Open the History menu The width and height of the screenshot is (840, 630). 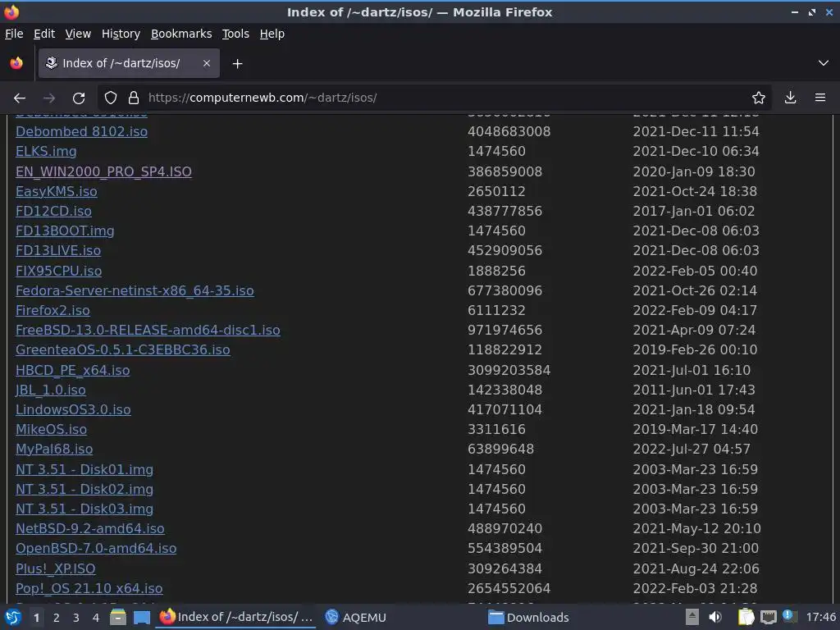121,34
